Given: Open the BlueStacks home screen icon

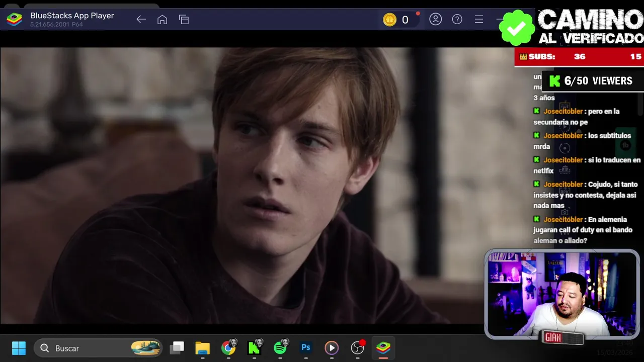Looking at the screenshot, I should [x=162, y=20].
